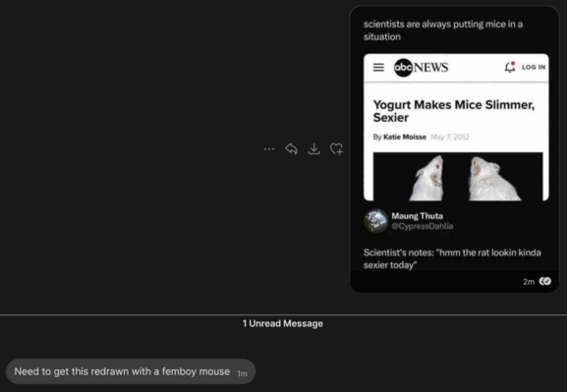This screenshot has height=392, width=567.
Task: Click the reply arrow icon
Action: (x=291, y=148)
